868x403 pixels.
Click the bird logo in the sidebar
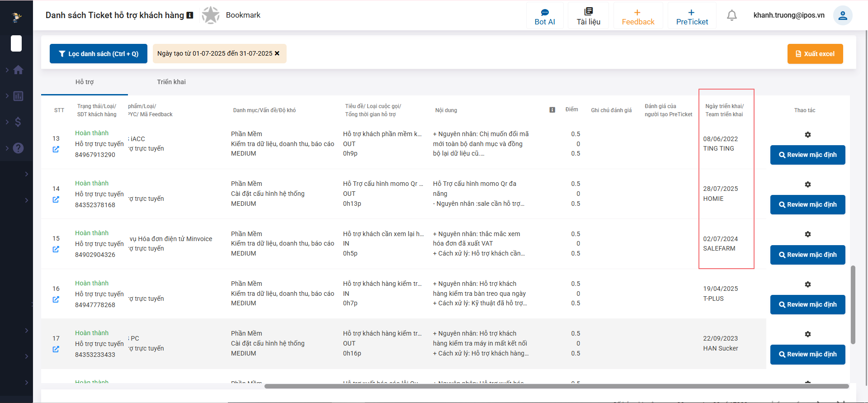tap(17, 17)
